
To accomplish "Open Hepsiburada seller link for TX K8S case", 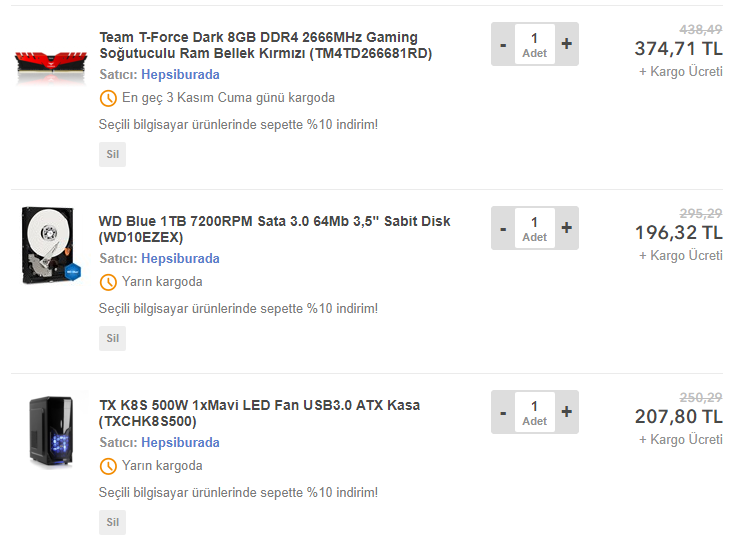I will 180,442.
